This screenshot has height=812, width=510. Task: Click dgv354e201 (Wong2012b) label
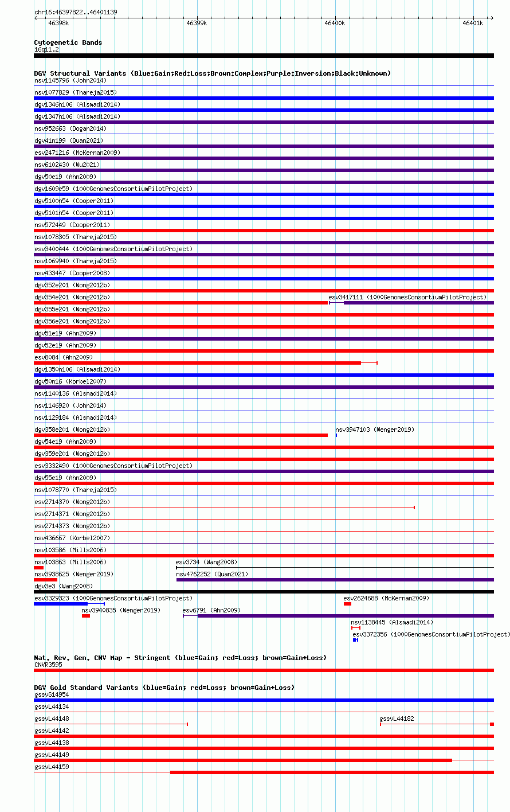coord(72,297)
